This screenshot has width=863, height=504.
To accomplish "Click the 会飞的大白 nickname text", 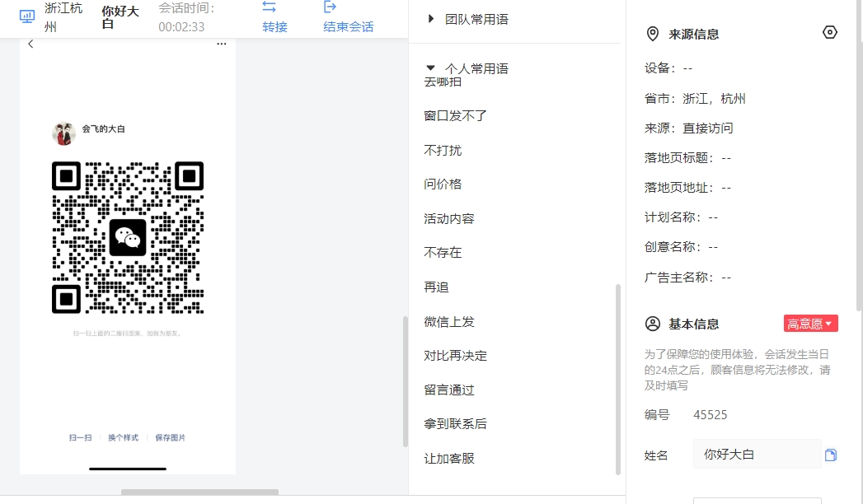I will click(x=104, y=129).
